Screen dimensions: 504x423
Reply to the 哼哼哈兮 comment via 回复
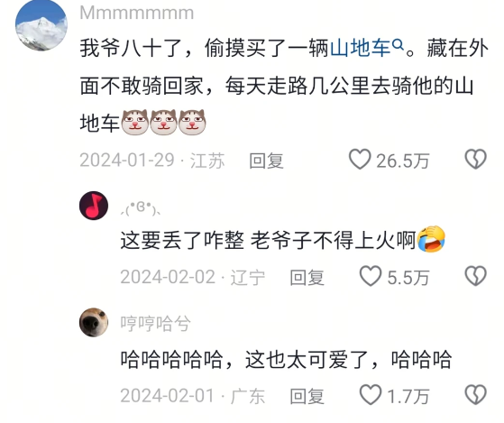coord(307,396)
